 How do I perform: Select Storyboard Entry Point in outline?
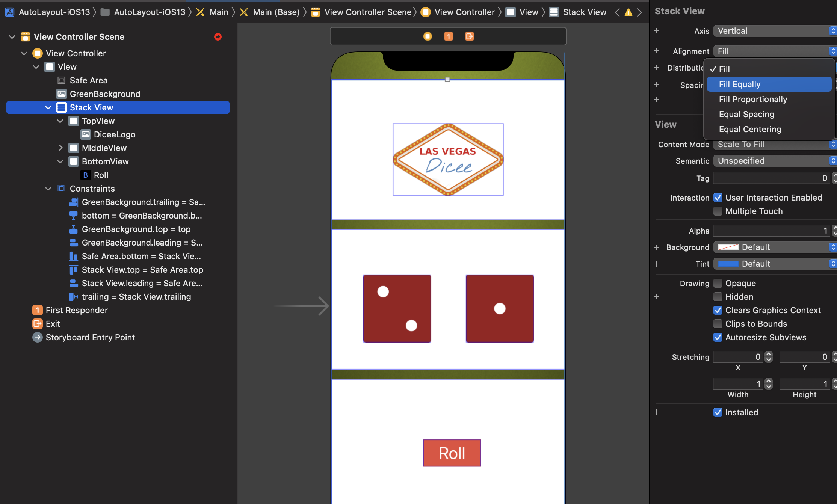[90, 337]
